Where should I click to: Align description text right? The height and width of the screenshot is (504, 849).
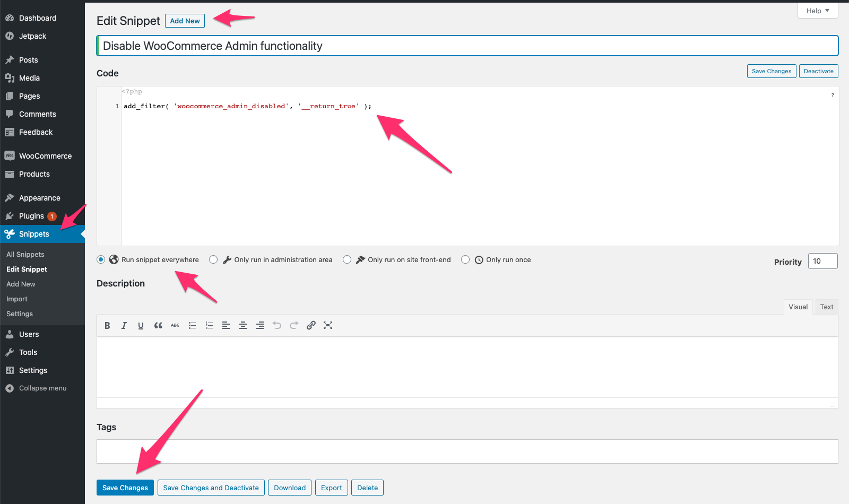click(x=260, y=325)
